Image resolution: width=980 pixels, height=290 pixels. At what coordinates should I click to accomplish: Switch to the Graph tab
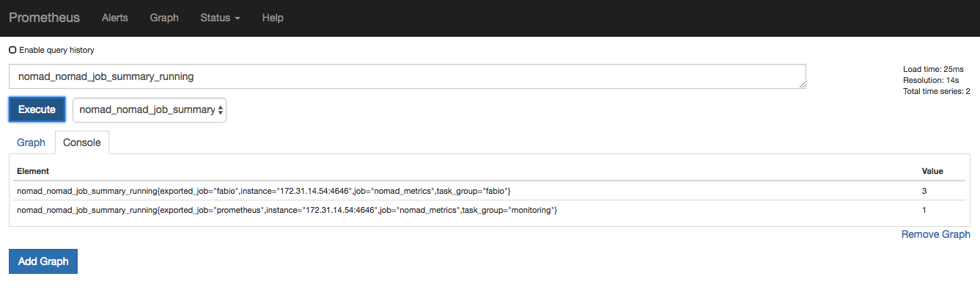(x=31, y=142)
